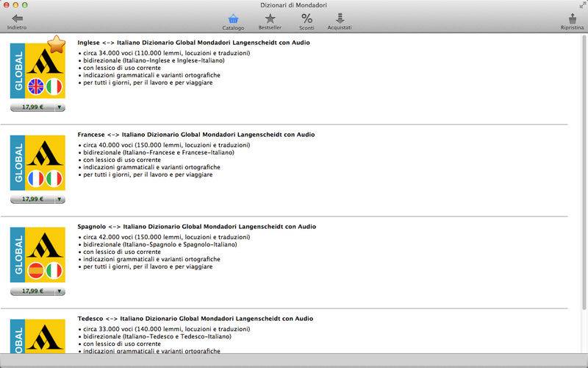Close the window with red button
588x368 pixels.
point(7,5)
